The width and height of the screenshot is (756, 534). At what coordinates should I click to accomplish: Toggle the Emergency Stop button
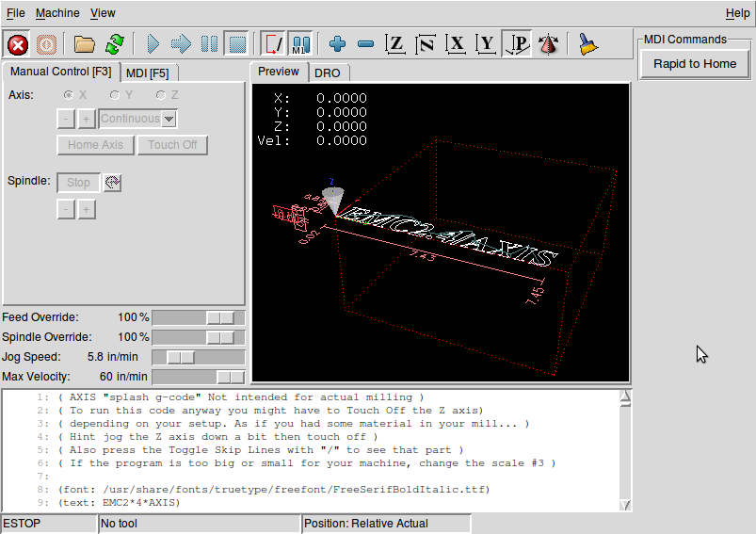coord(18,45)
